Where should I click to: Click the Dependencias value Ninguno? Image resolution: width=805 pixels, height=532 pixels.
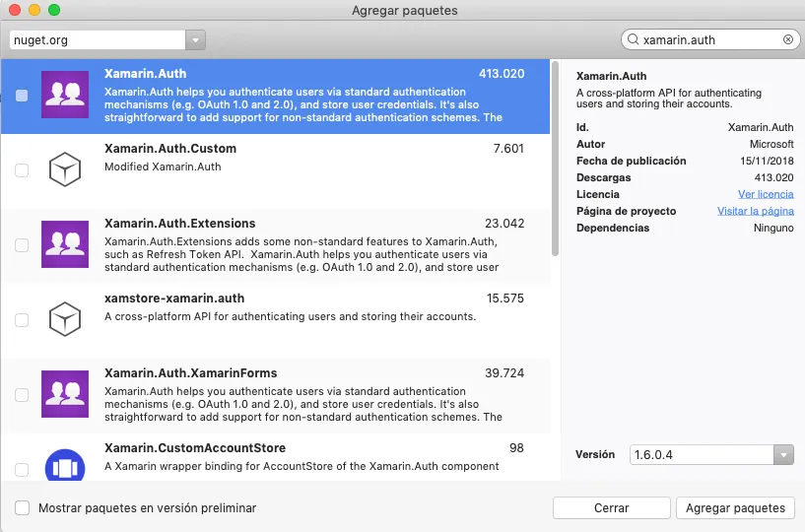tap(773, 228)
